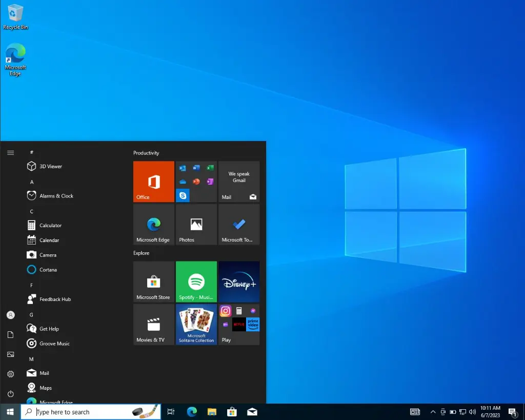525x420 pixels.
Task: Select Groove Music in app list
Action: point(54,344)
